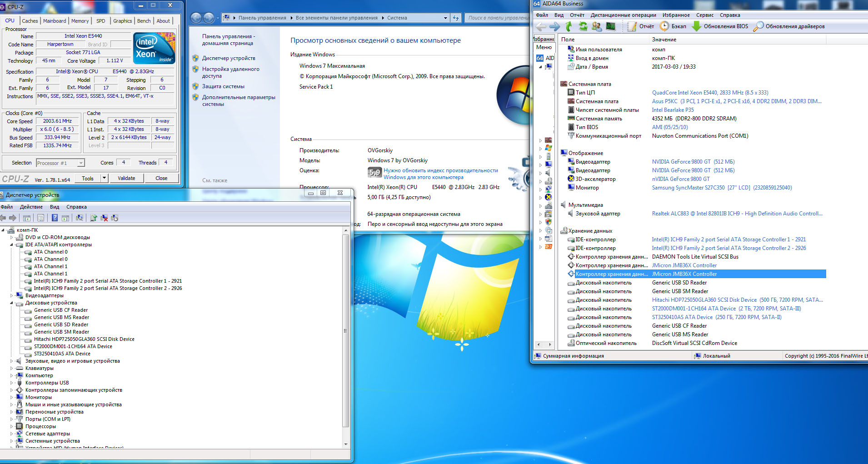The image size is (868, 464).
Task: Expand the DVD и CD-ROM дисководы node
Action: pyautogui.click(x=12, y=237)
